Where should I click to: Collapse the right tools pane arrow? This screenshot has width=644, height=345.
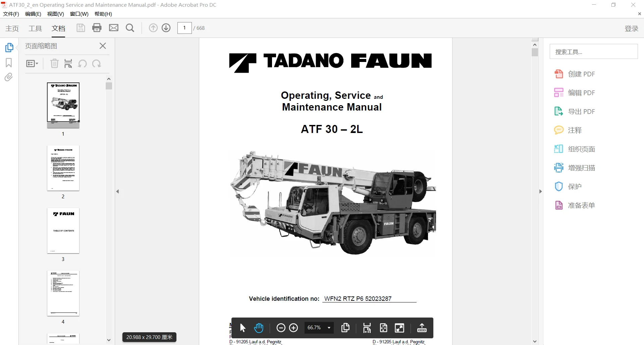[x=540, y=192]
